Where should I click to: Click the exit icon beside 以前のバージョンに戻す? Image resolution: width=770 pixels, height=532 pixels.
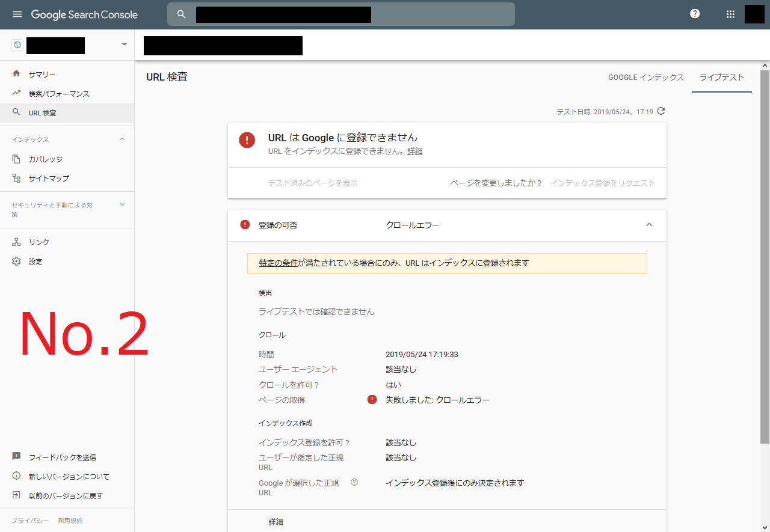(17, 495)
